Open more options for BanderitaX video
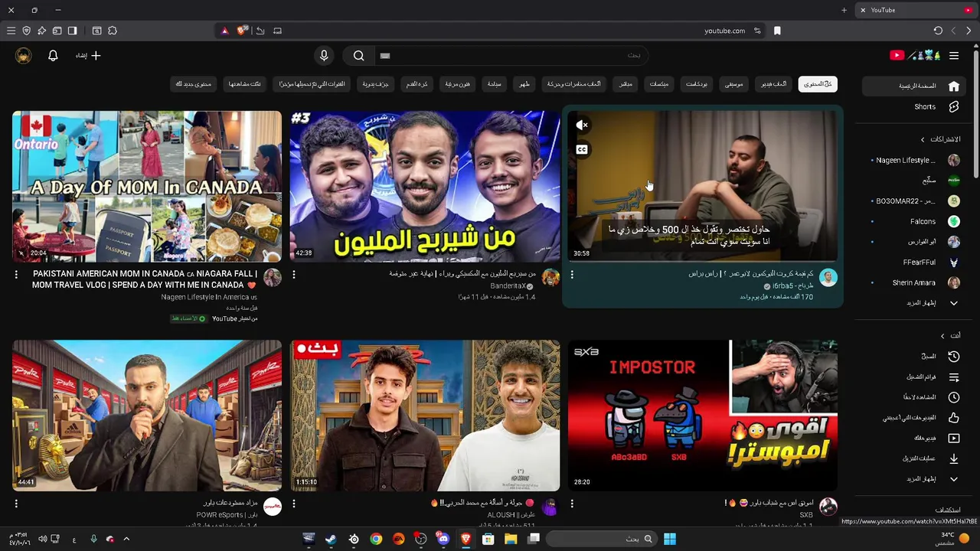 tap(294, 274)
